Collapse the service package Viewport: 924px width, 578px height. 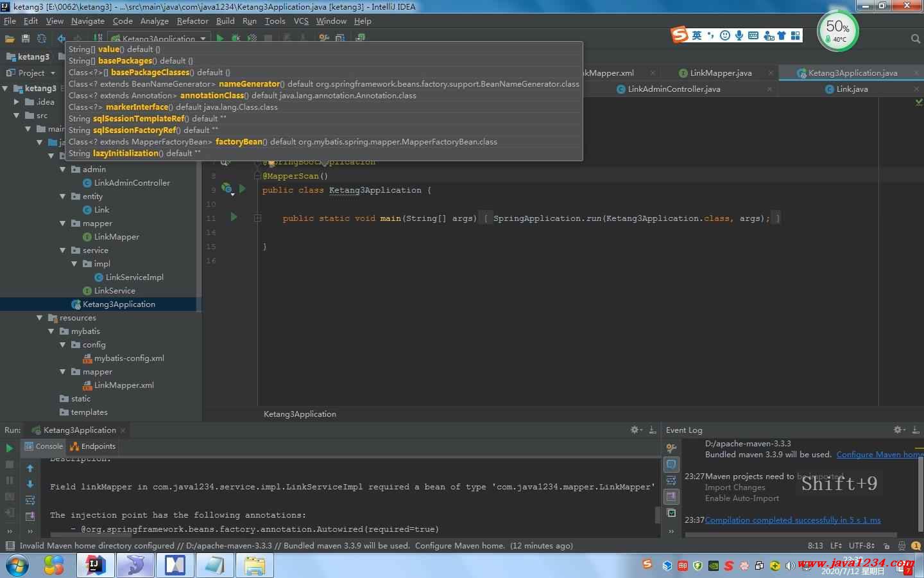coord(63,250)
